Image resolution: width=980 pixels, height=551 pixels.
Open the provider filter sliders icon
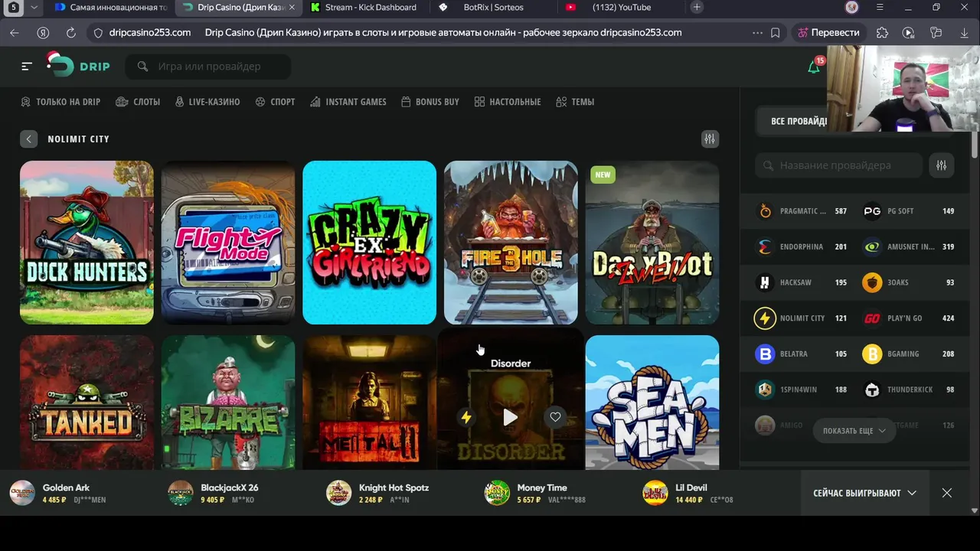coord(941,165)
